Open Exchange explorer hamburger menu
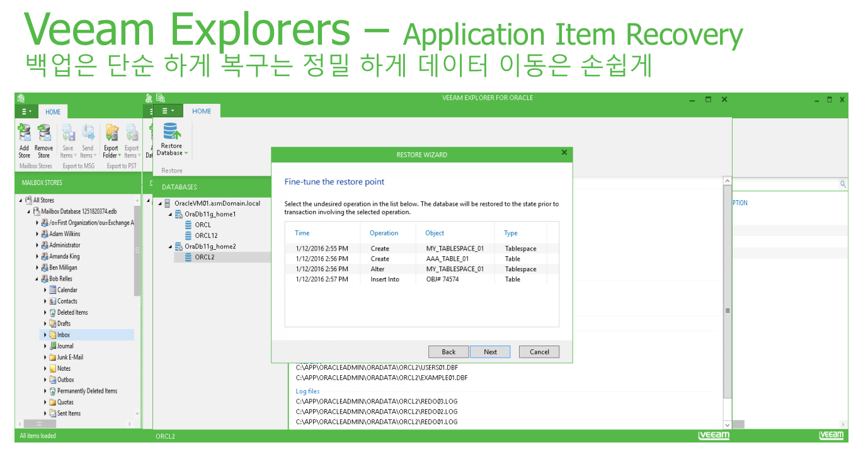868x462 pixels. click(26, 111)
